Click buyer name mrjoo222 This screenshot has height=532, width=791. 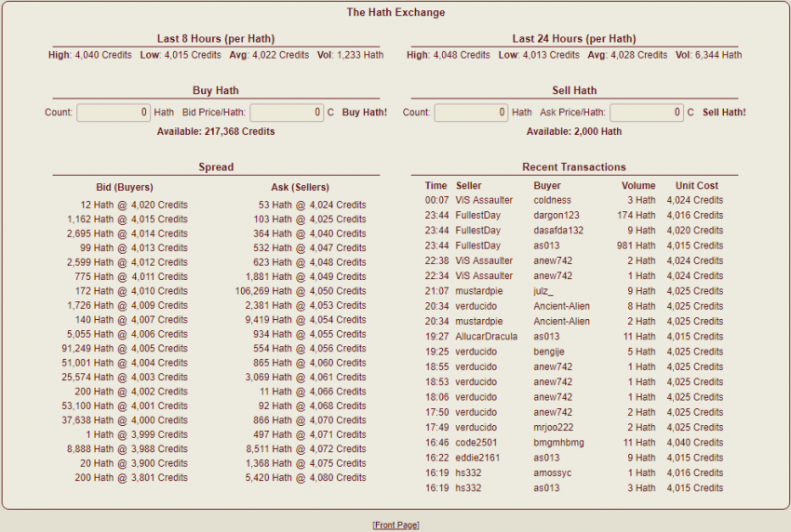[x=554, y=427]
